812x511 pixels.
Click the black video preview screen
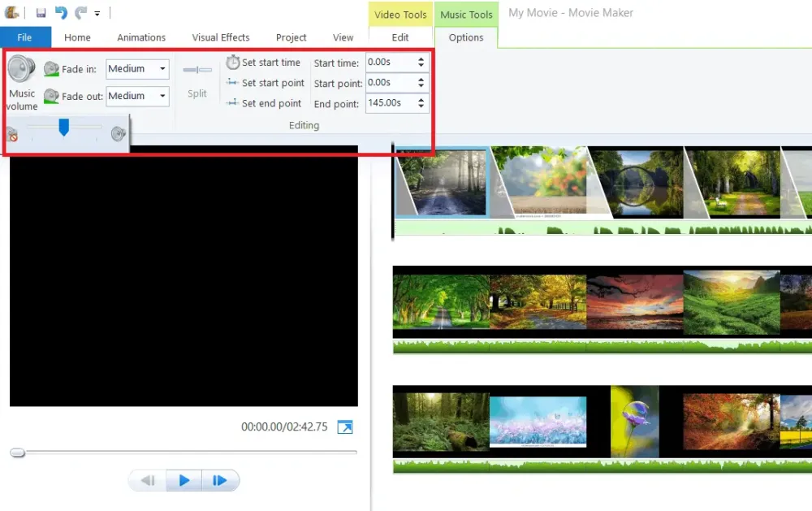pyautogui.click(x=184, y=275)
